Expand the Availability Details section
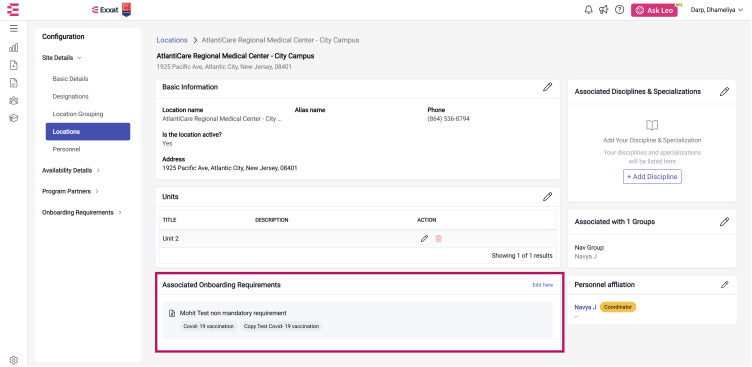Viewport: 752px width, 367px height. [x=70, y=170]
